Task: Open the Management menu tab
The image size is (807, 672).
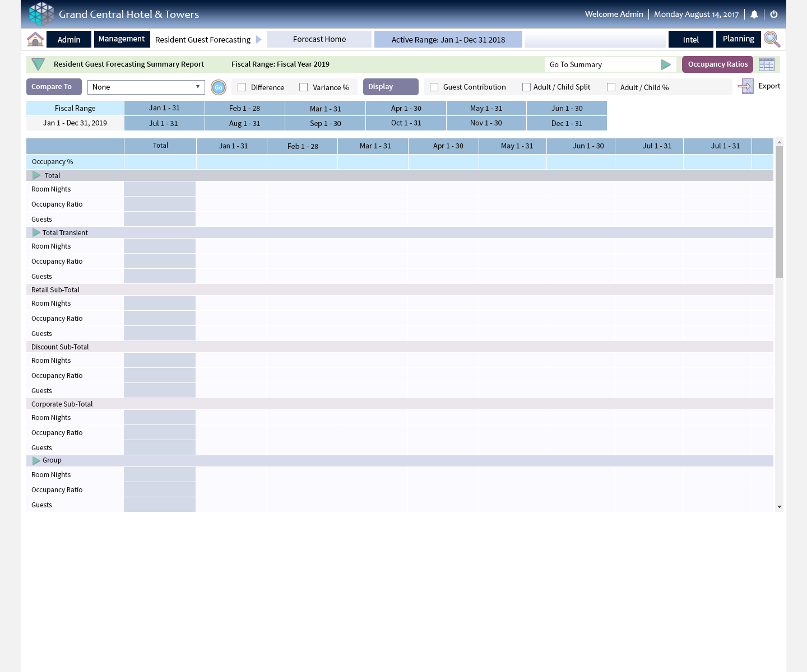Action: (122, 39)
